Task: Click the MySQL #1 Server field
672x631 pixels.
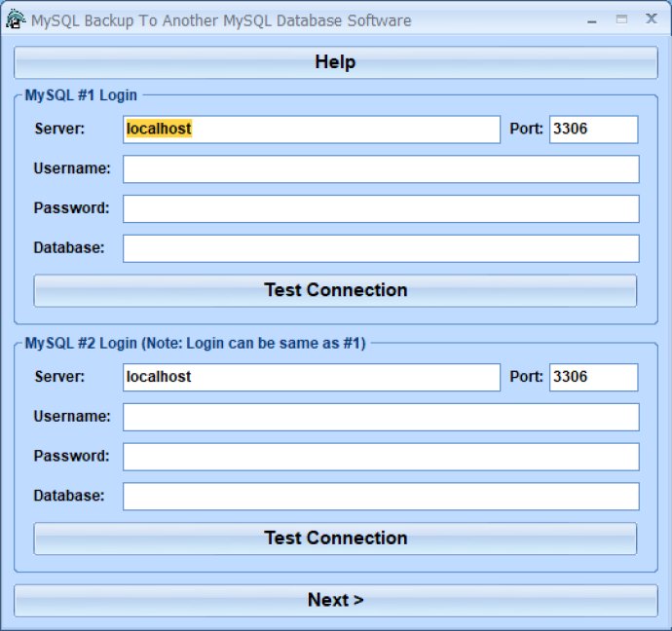Action: 311,129
